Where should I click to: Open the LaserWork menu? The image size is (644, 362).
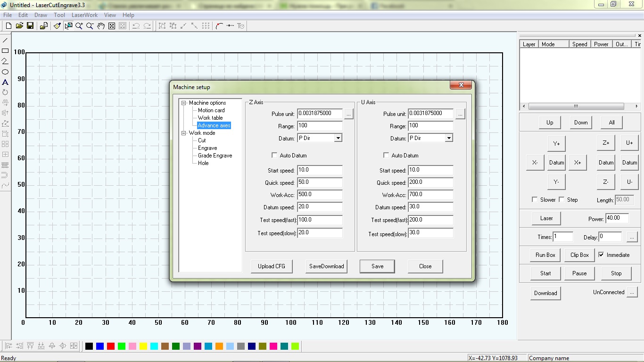click(x=84, y=15)
